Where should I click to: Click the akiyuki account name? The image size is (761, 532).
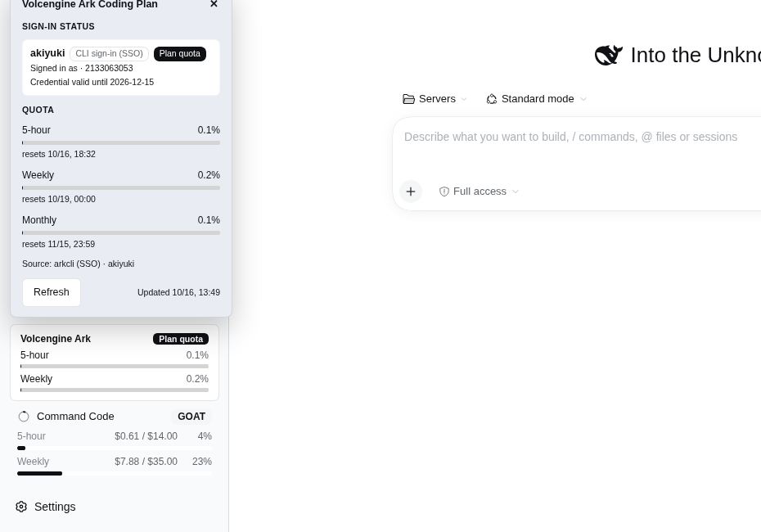tap(47, 53)
